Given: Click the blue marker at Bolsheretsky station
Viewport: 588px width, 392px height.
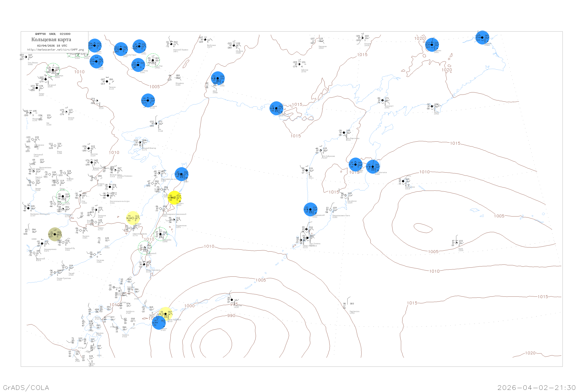Looking at the screenshot, I should (x=310, y=210).
